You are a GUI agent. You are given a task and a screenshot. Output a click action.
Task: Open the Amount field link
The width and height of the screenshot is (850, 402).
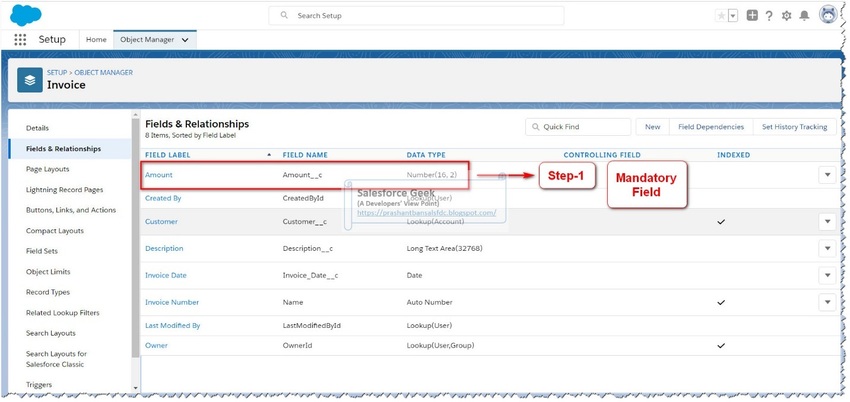coord(159,175)
